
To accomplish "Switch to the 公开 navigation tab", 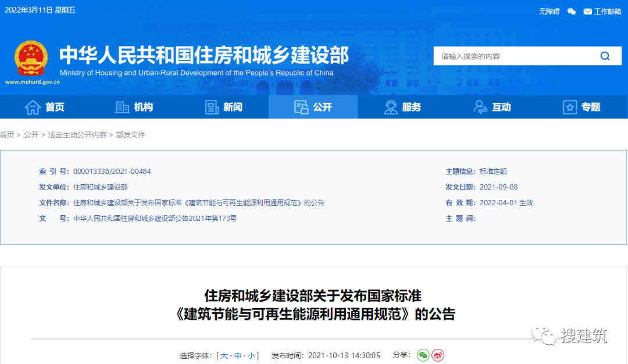I will click(x=313, y=106).
